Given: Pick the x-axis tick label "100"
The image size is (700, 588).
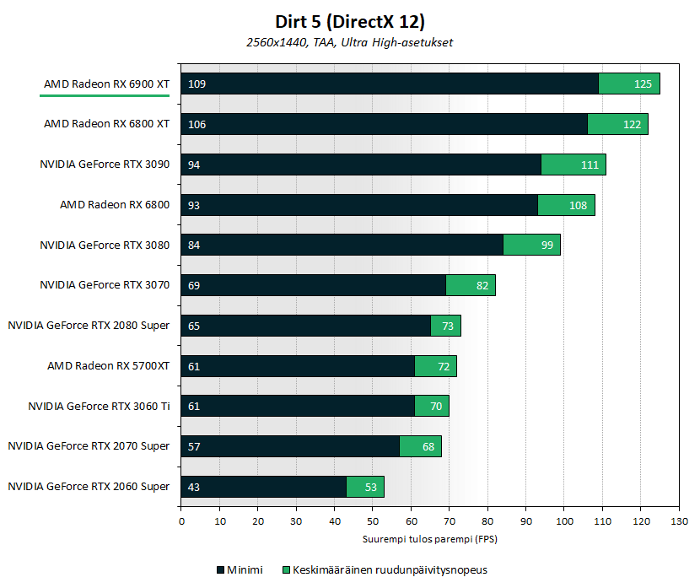Looking at the screenshot, I should (x=564, y=521).
